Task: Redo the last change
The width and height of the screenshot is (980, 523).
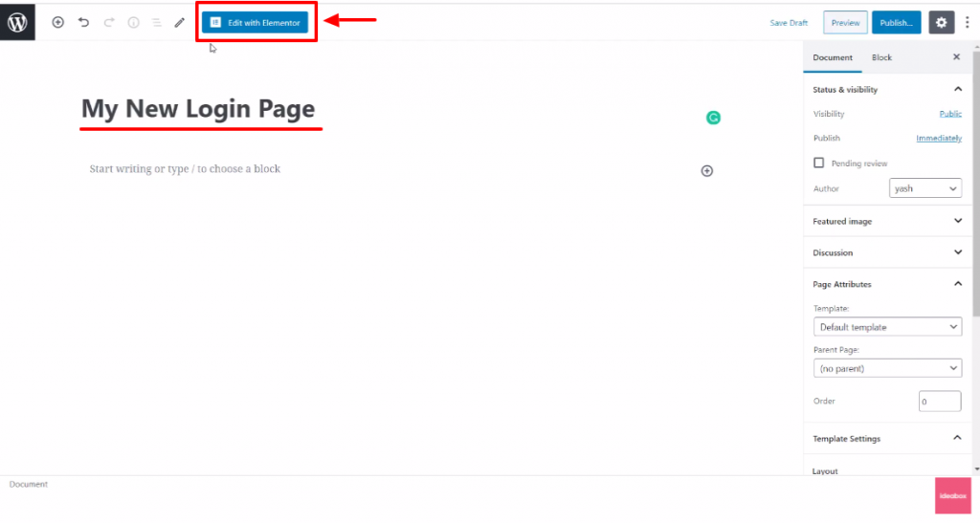Action: pos(109,22)
